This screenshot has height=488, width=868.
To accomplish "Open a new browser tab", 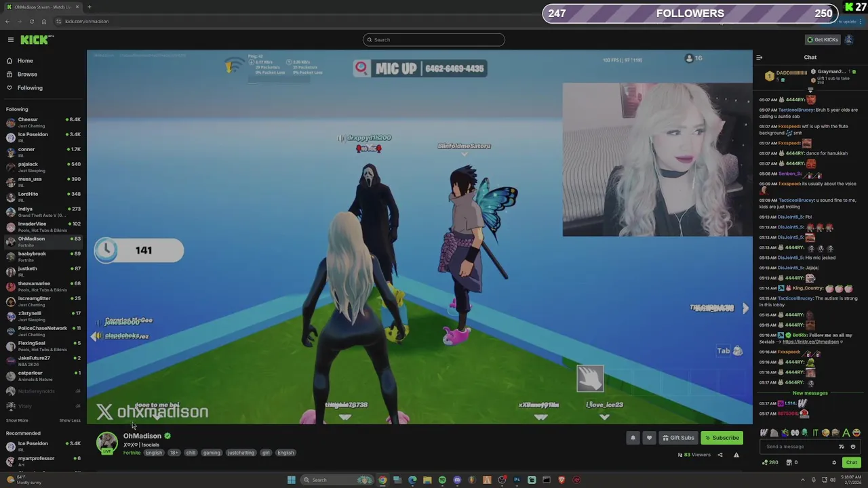I will 90,7.
